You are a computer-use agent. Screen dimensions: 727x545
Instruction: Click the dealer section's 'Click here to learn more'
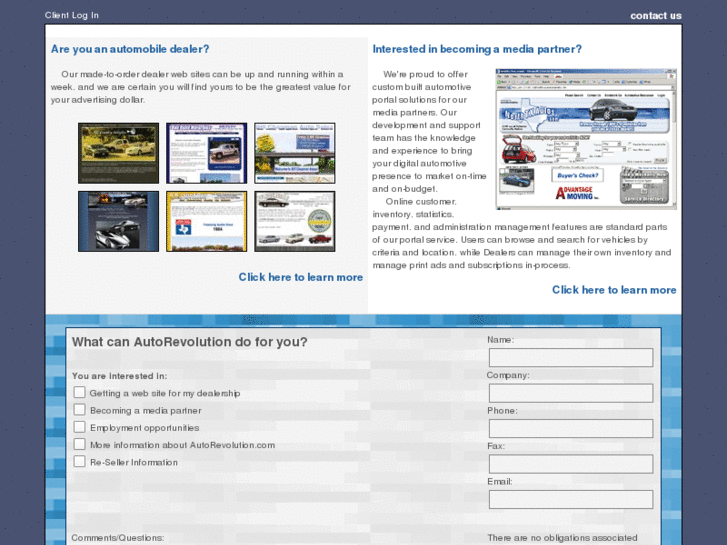[300, 277]
